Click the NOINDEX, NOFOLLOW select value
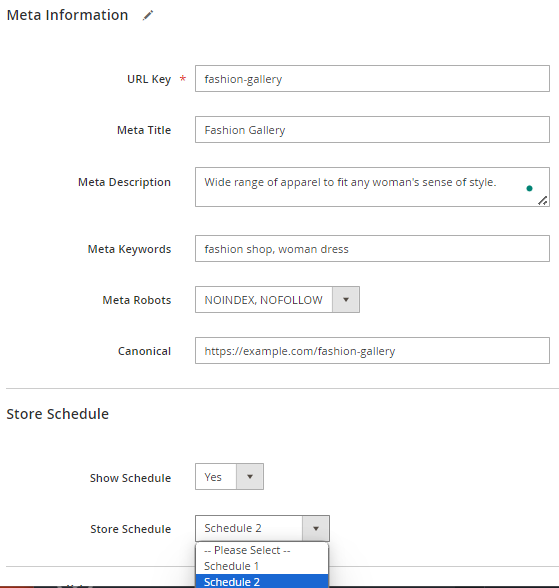Screen dimensions: 559x588 (264, 300)
